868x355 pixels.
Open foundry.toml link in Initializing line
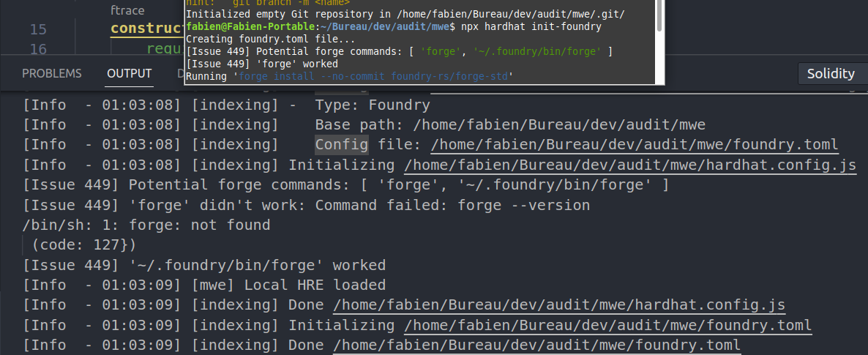tap(608, 325)
